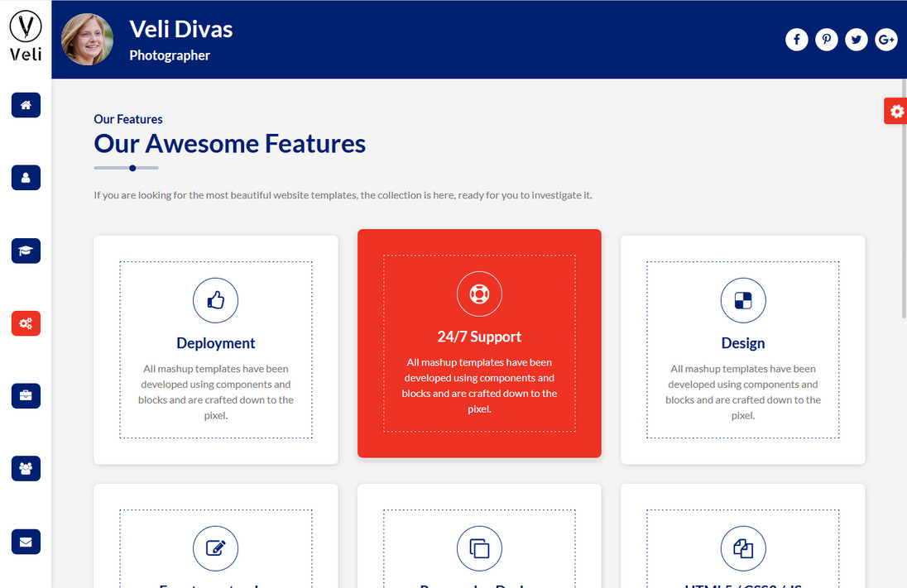The width and height of the screenshot is (907, 588).
Task: Click Veli Divas profile photo
Action: tap(88, 40)
